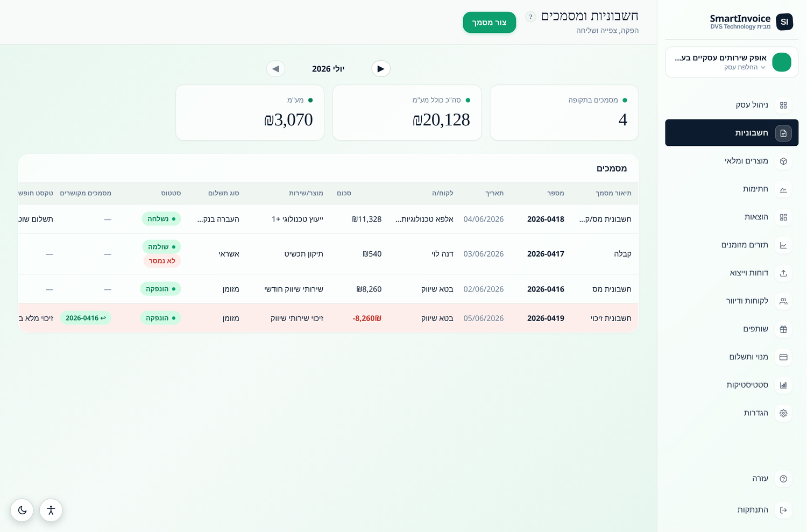Open the דוחות וייצוא upload icon
This screenshot has height=532, width=807.
pos(783,273)
